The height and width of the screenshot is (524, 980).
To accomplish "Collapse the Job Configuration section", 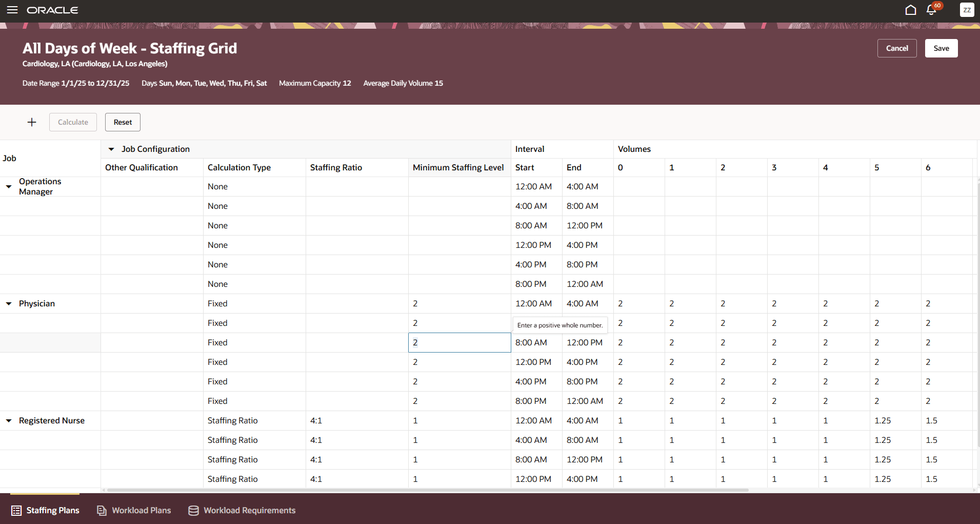I will pyautogui.click(x=111, y=149).
